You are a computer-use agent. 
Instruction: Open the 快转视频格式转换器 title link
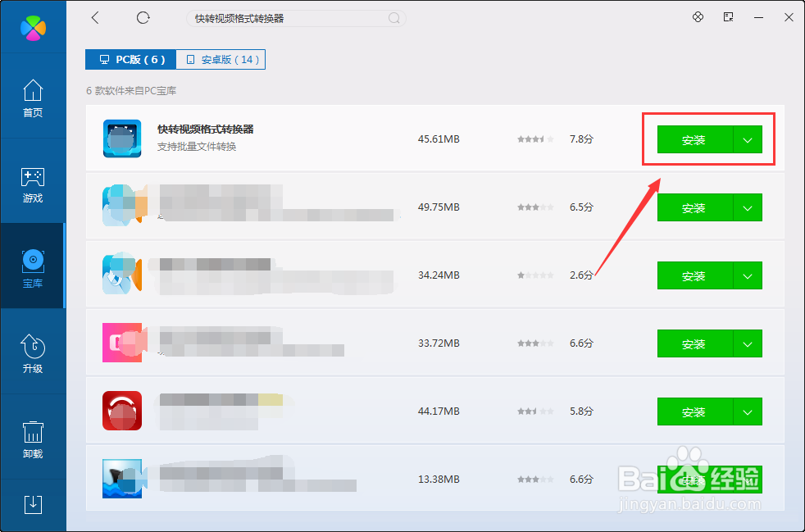206,130
